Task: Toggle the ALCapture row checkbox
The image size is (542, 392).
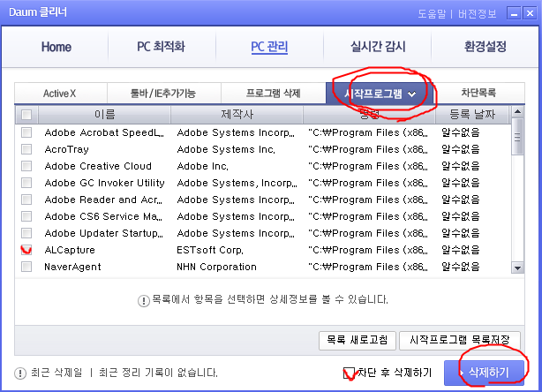Action: click(x=26, y=250)
